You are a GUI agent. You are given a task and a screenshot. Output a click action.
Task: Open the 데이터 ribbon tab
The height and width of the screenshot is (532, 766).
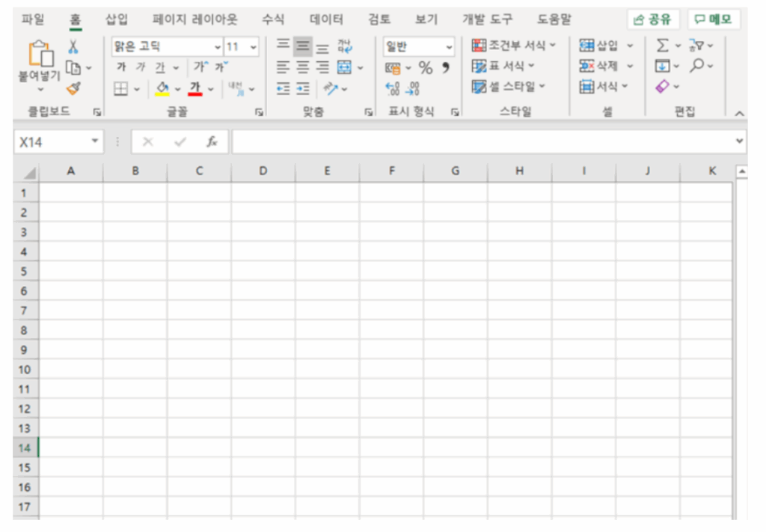tap(326, 19)
